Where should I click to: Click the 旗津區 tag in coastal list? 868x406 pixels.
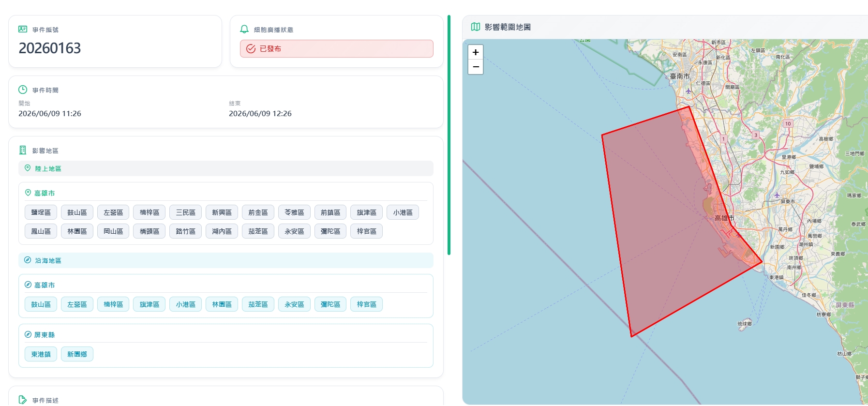[x=150, y=304]
